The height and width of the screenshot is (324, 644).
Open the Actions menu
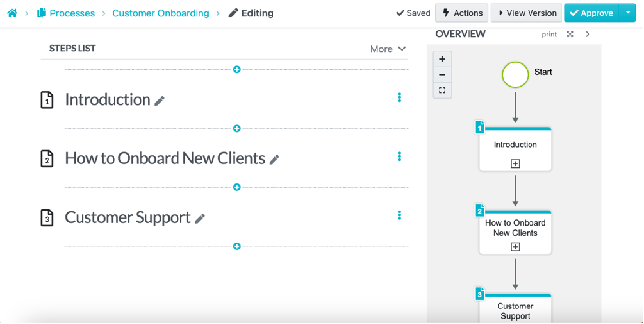pos(462,13)
